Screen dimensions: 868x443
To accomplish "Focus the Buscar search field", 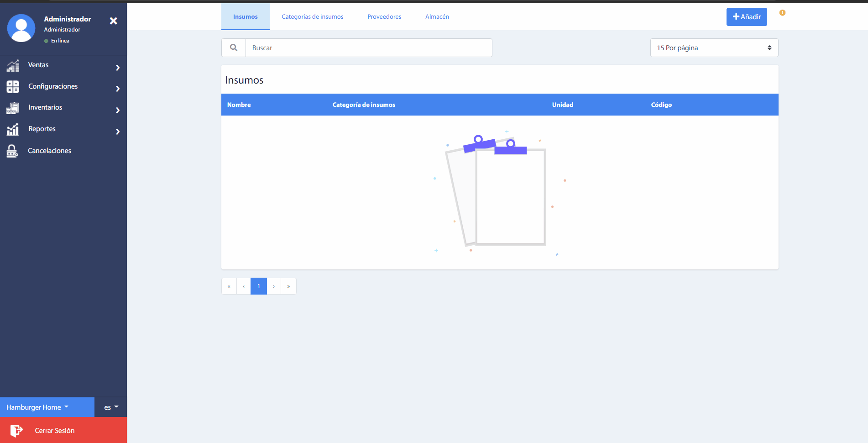I will pos(369,48).
